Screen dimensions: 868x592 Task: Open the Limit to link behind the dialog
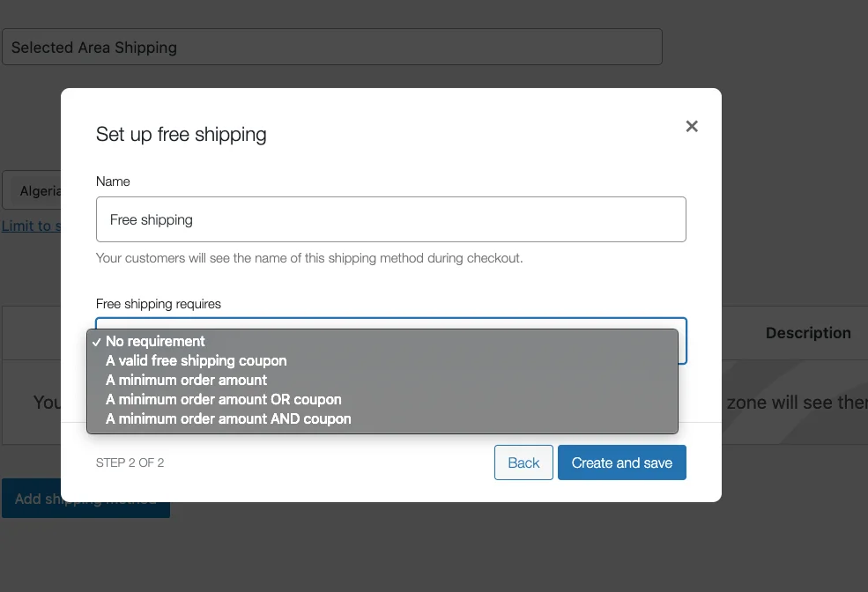click(x=31, y=226)
